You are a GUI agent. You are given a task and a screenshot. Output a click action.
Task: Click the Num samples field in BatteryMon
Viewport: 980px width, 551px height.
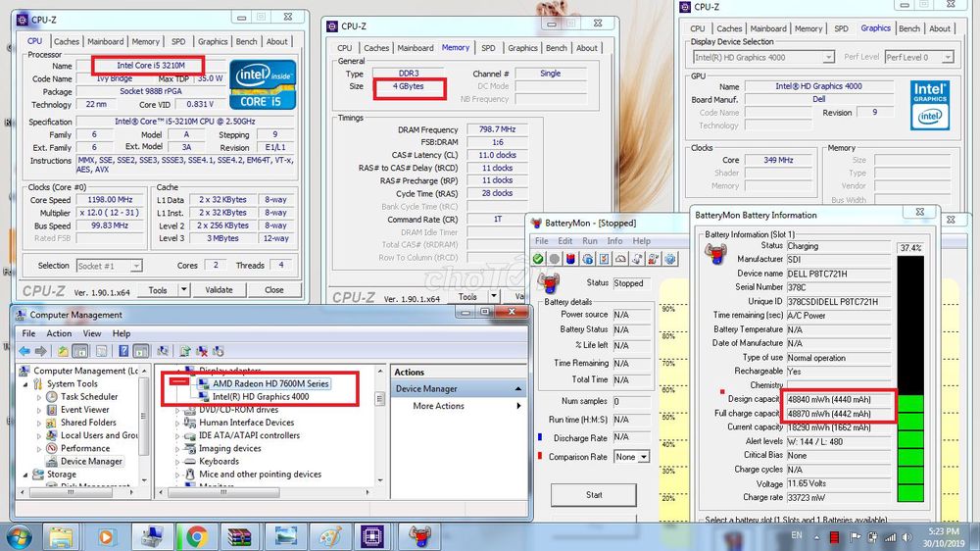coord(632,402)
